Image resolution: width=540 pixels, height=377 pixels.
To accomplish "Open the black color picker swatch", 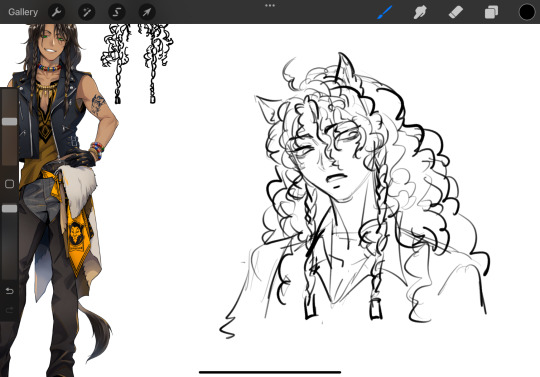I will click(x=527, y=12).
